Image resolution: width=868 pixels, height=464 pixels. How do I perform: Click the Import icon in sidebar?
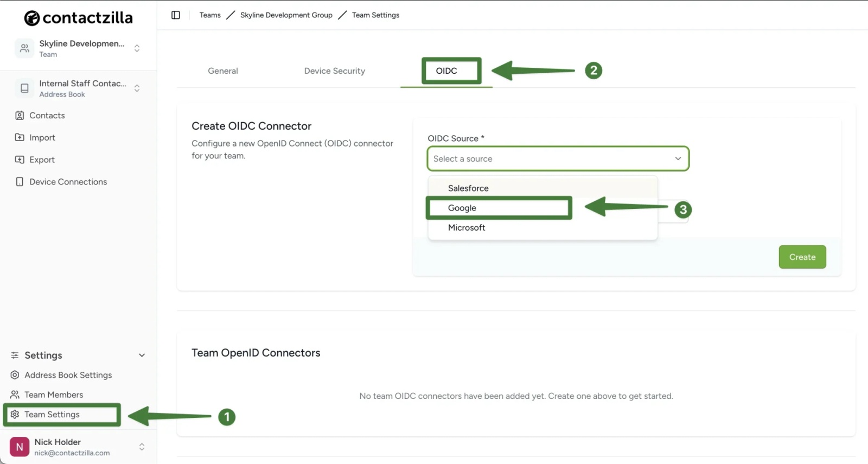20,138
